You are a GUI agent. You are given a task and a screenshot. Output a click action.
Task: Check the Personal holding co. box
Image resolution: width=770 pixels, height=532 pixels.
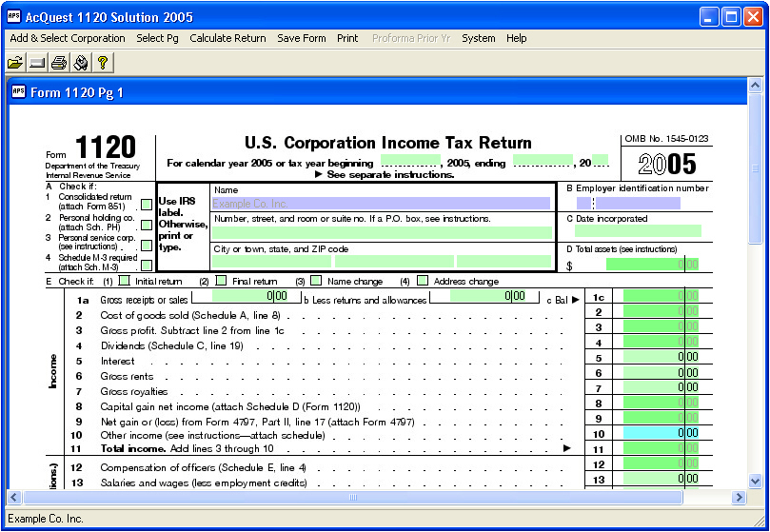point(147,225)
